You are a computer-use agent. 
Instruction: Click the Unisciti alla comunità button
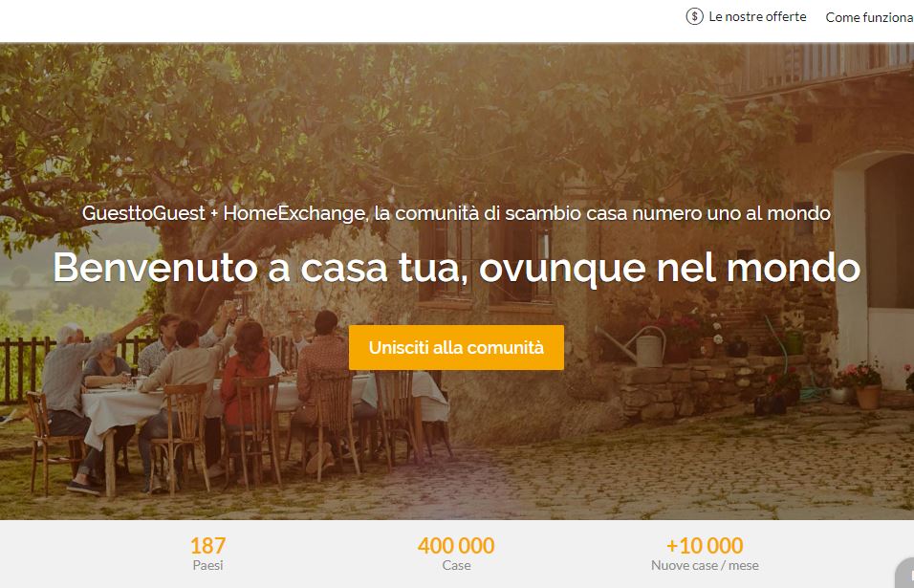[456, 347]
